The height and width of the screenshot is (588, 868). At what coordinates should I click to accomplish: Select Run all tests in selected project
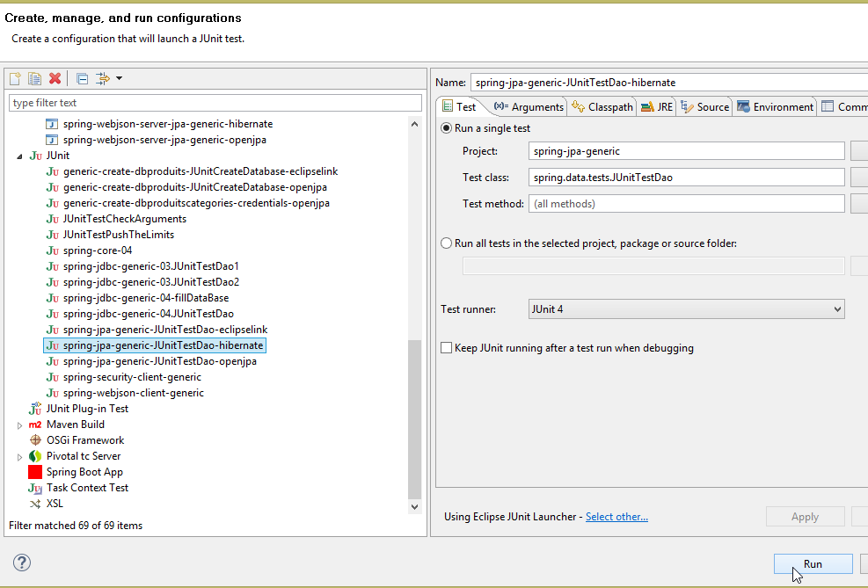(x=447, y=243)
